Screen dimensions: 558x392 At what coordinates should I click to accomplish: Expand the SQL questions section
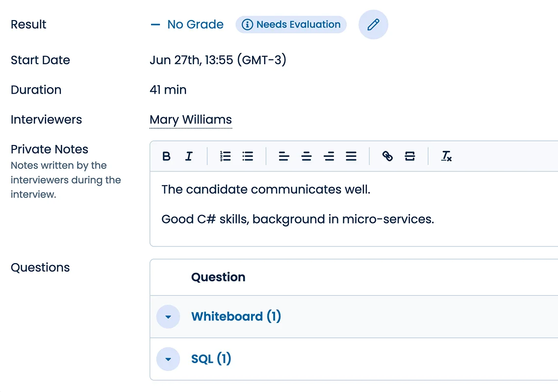pos(168,359)
